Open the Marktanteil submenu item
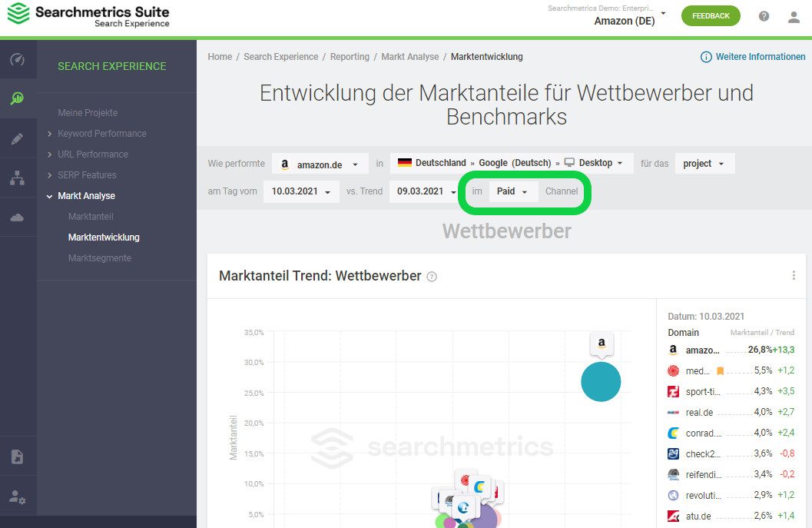The height and width of the screenshot is (528, 812). point(91,217)
